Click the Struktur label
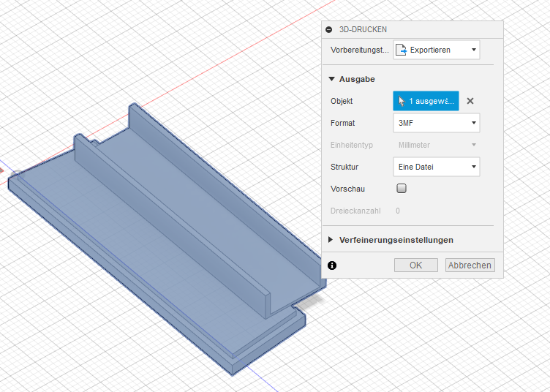The image size is (550, 392). click(x=344, y=167)
